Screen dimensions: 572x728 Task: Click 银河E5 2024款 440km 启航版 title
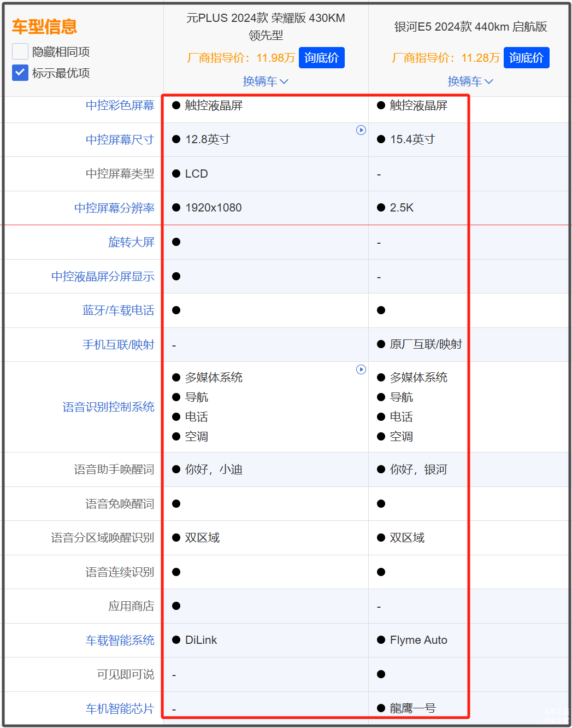(470, 27)
